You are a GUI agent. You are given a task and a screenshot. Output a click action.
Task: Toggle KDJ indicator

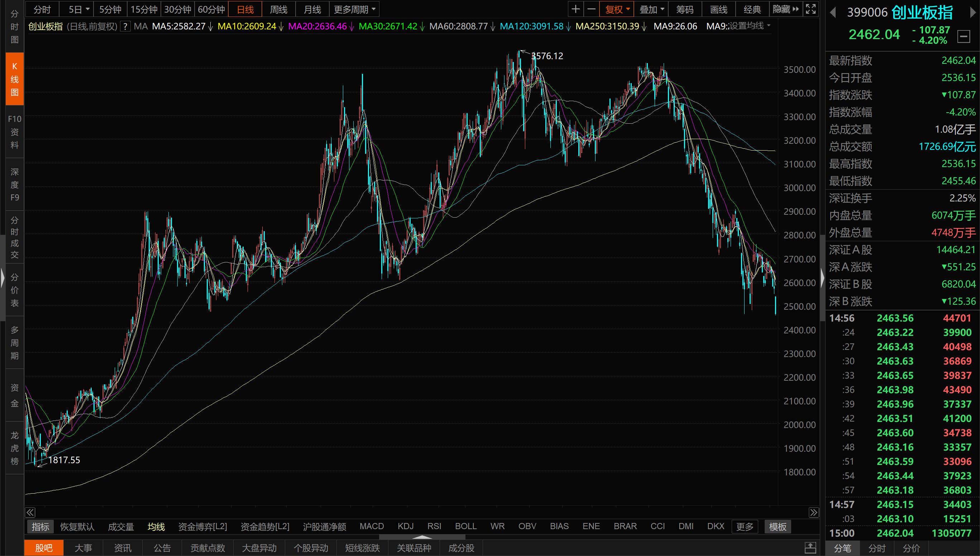tap(406, 526)
